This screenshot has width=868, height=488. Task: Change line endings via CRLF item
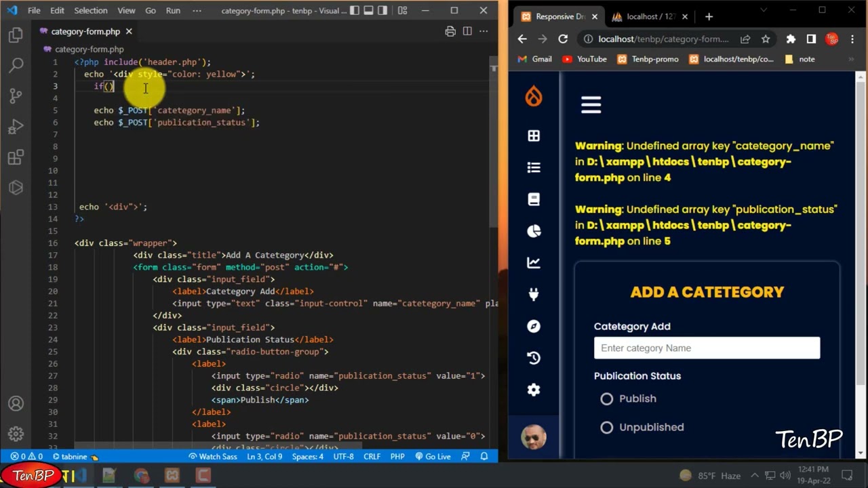click(372, 457)
